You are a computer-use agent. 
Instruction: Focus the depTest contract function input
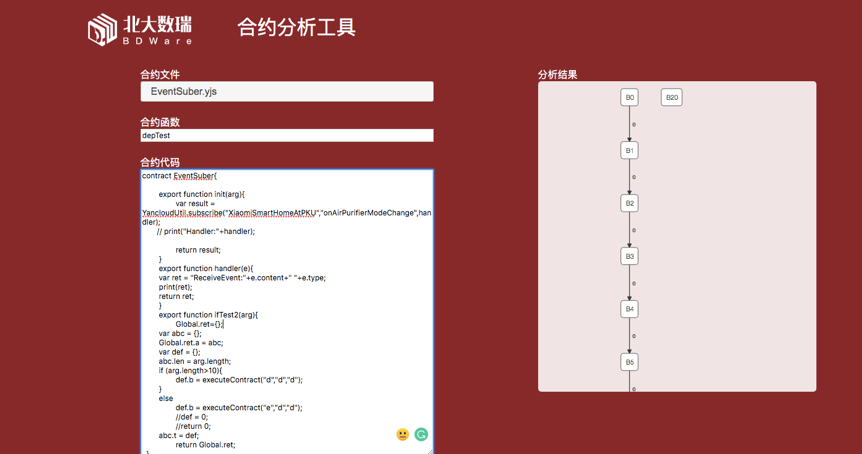coord(287,135)
